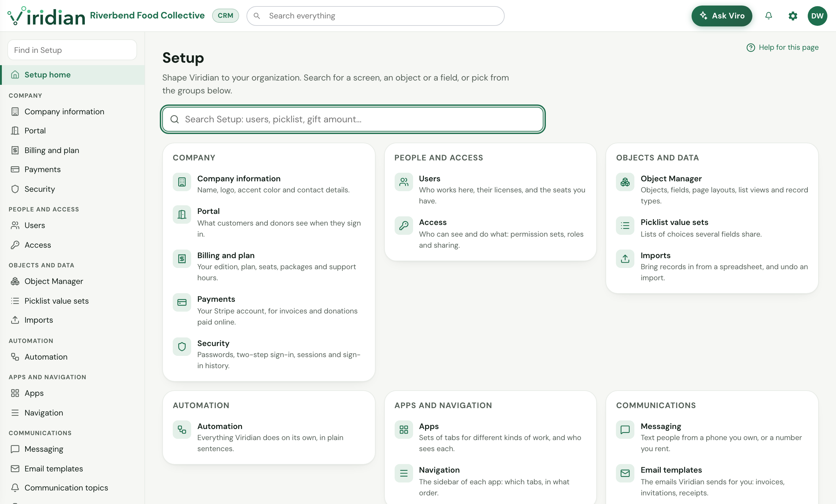Image resolution: width=836 pixels, height=504 pixels.
Task: Open Messaging in the sidebar
Action: (x=72, y=449)
